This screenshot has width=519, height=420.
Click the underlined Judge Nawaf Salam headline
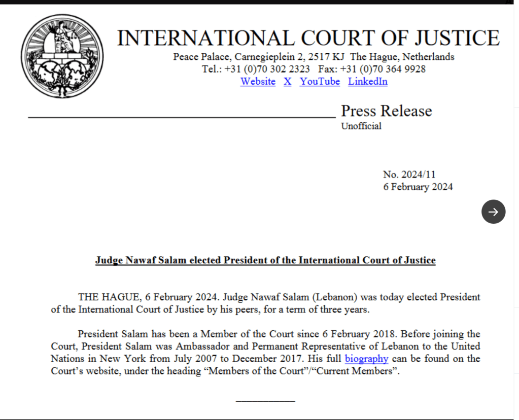(x=265, y=260)
